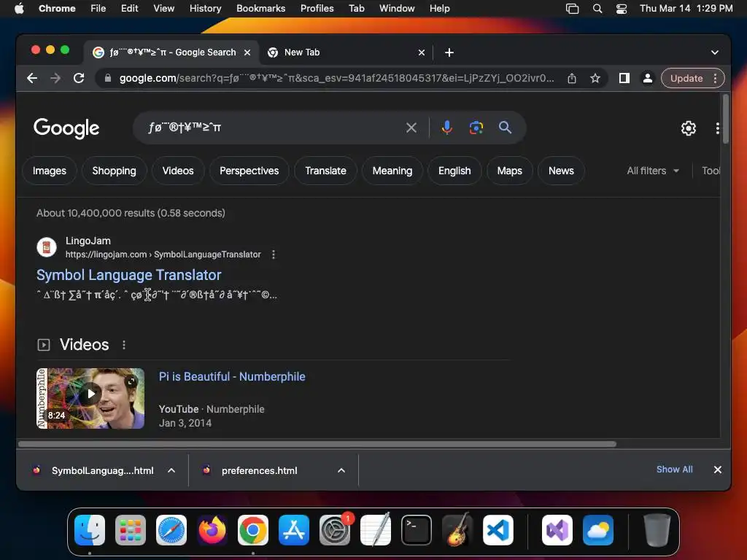Switch to the New Tab tab

pos(347,52)
